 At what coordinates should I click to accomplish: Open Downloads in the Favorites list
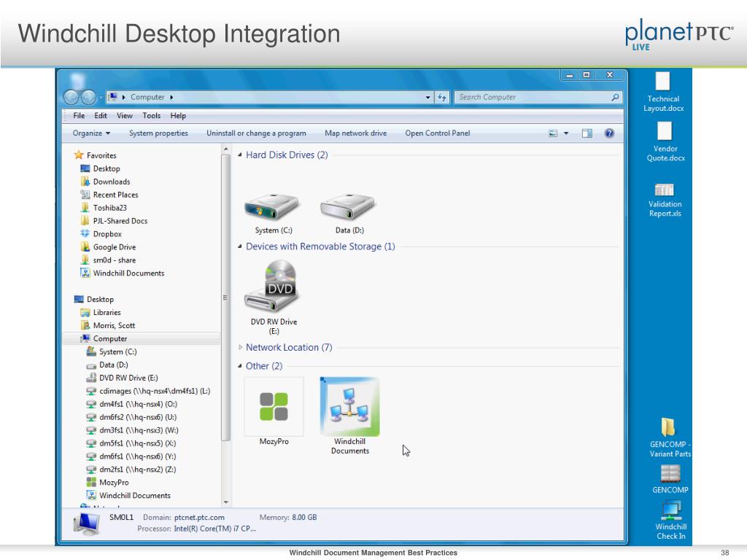105,182
